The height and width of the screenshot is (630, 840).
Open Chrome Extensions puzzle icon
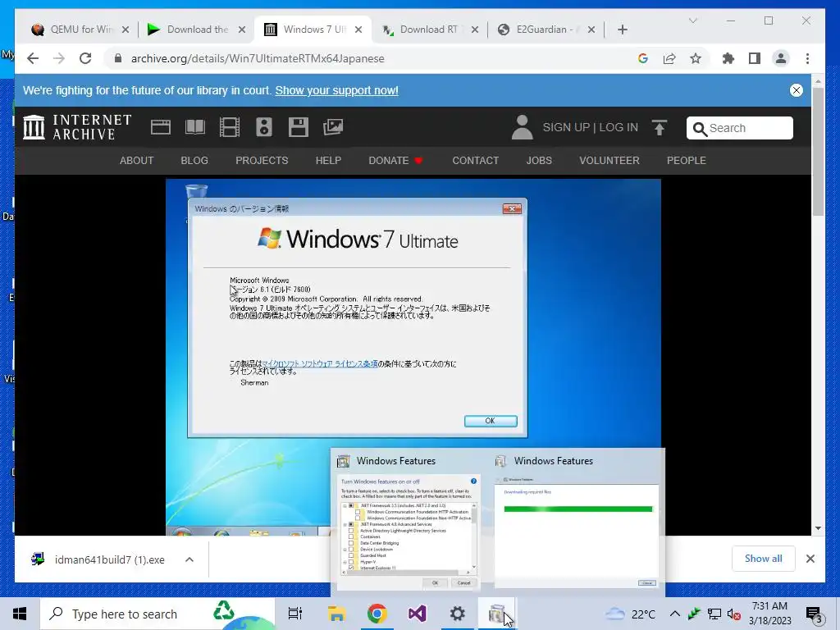[x=728, y=58]
